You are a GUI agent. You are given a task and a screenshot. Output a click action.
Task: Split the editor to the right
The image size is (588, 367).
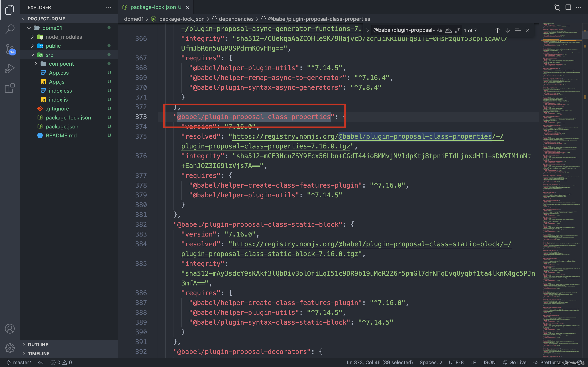click(568, 7)
